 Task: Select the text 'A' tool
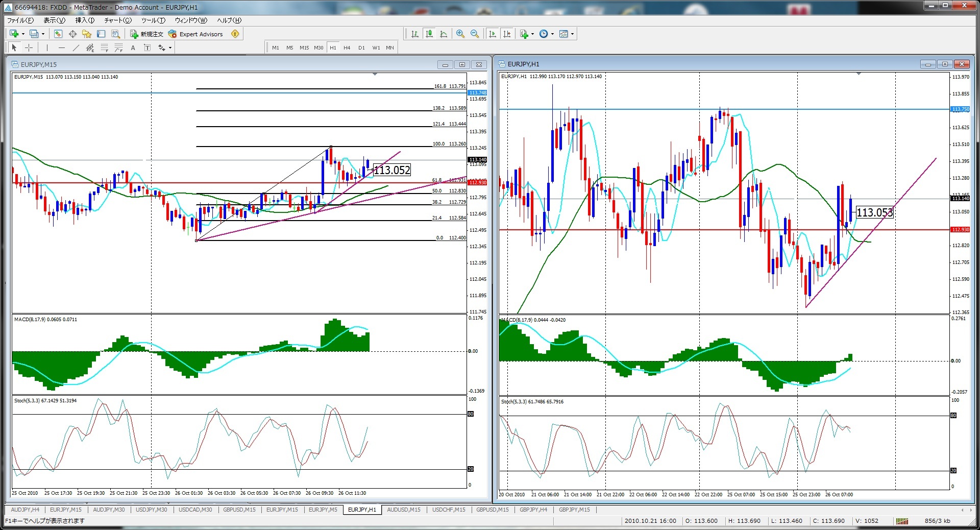pyautogui.click(x=133, y=47)
